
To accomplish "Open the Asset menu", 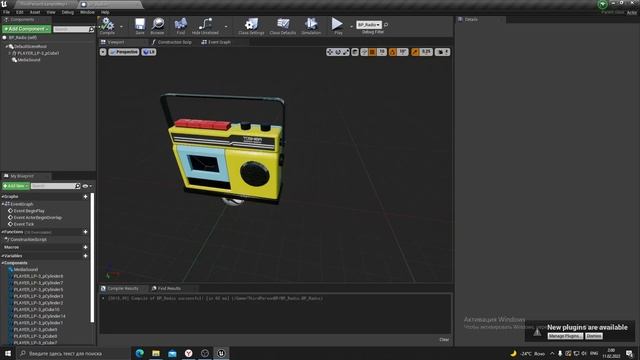I will pyautogui.click(x=35, y=12).
